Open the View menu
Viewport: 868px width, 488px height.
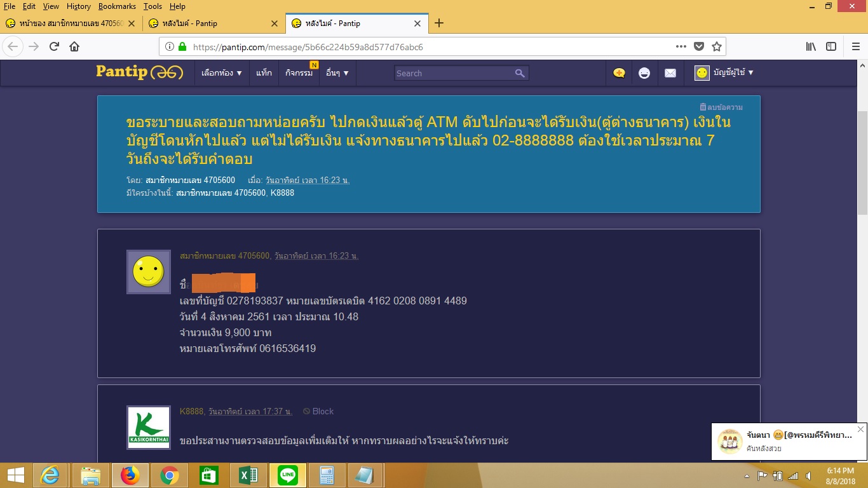tap(51, 6)
